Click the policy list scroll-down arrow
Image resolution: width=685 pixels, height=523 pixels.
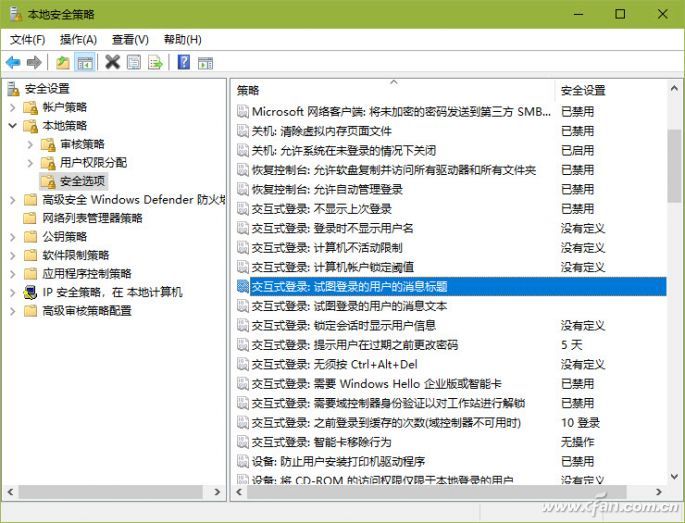674,477
